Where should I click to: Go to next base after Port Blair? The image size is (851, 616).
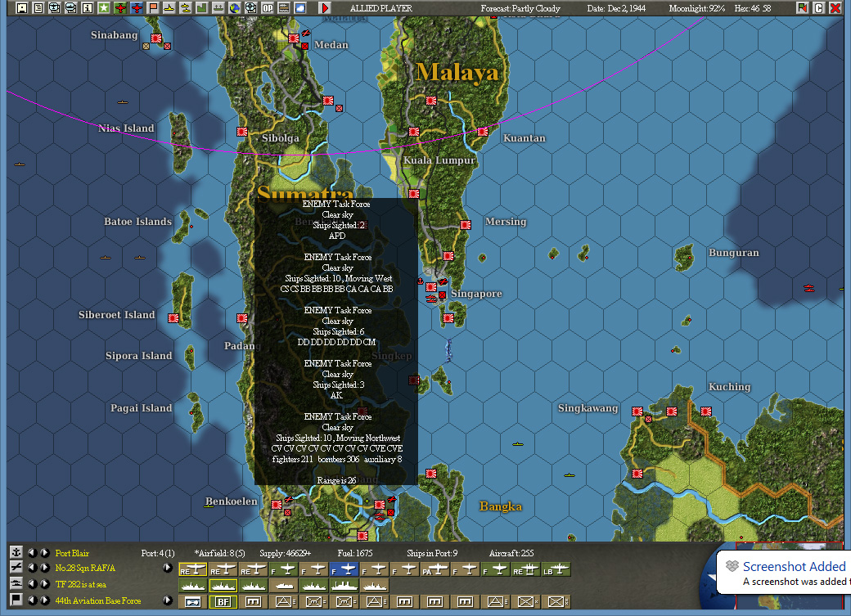pos(44,552)
